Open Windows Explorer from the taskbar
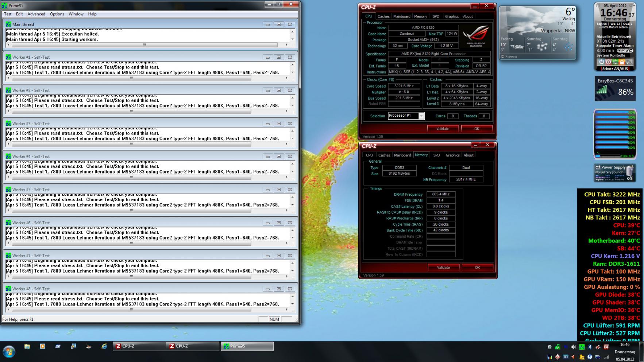The height and width of the screenshot is (362, 644). click(x=27, y=346)
